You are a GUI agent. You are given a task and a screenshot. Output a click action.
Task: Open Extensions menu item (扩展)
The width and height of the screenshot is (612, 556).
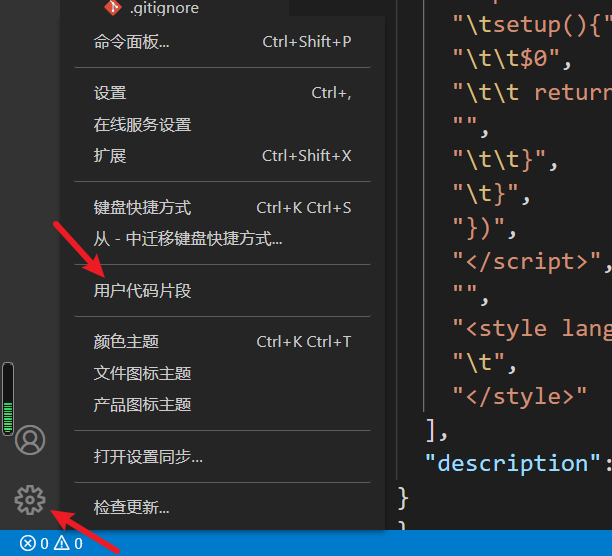click(222, 156)
